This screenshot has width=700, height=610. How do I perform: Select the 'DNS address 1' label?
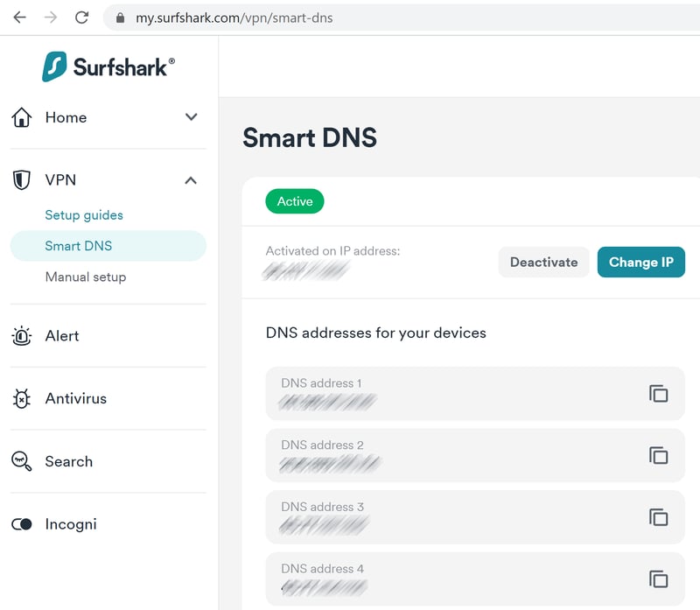pos(321,383)
